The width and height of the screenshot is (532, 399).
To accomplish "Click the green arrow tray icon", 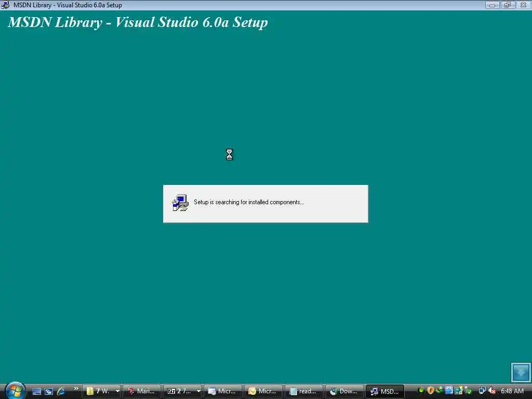I will pos(440,390).
